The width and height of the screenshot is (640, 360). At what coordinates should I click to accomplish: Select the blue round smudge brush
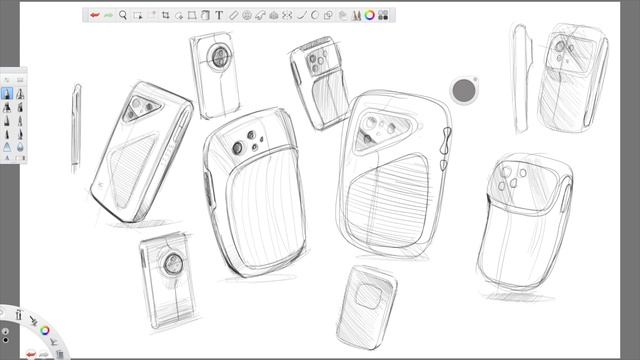tap(20, 147)
